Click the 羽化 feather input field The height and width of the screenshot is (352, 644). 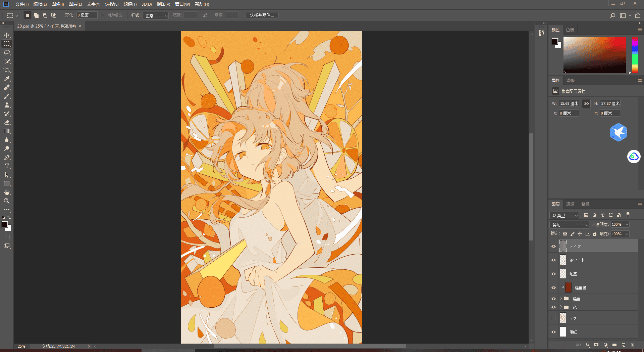(87, 15)
